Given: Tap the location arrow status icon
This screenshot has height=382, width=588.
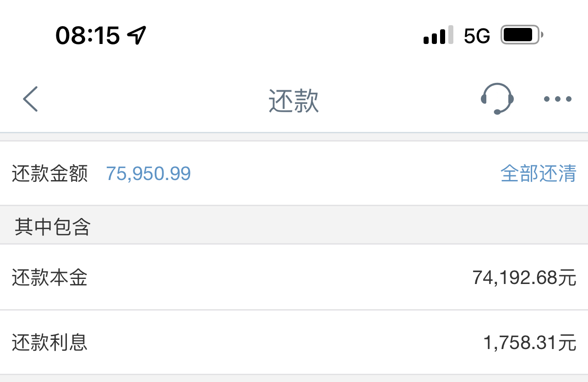Looking at the screenshot, I should 136,35.
